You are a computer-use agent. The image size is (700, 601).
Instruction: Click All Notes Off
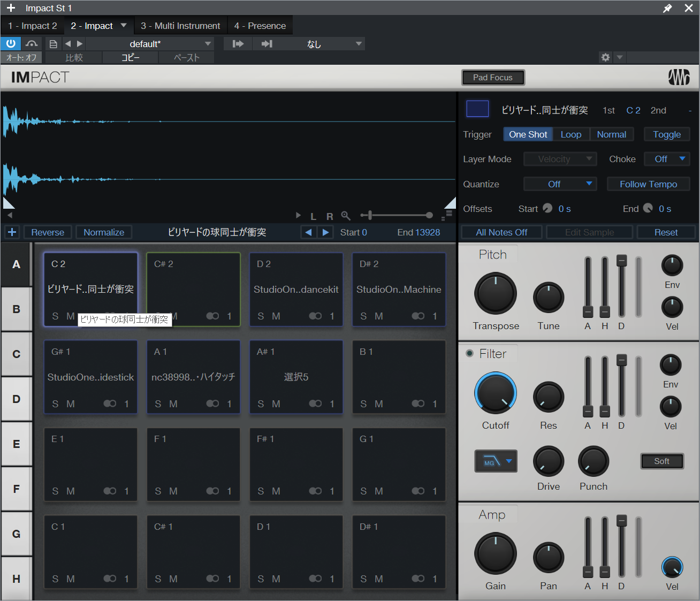(501, 232)
